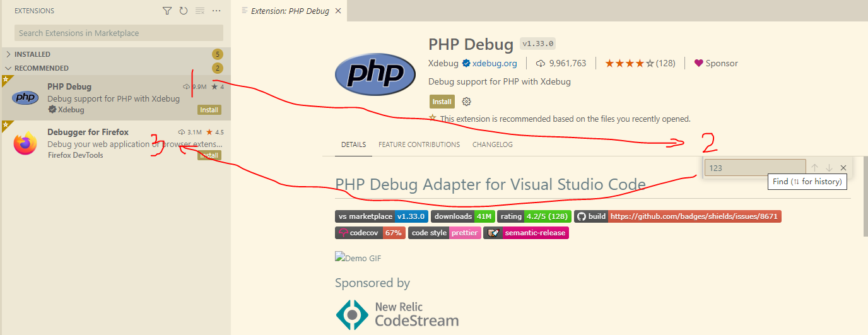Click the star rating of PHP Debug
The width and height of the screenshot is (868, 335).
coord(640,63)
